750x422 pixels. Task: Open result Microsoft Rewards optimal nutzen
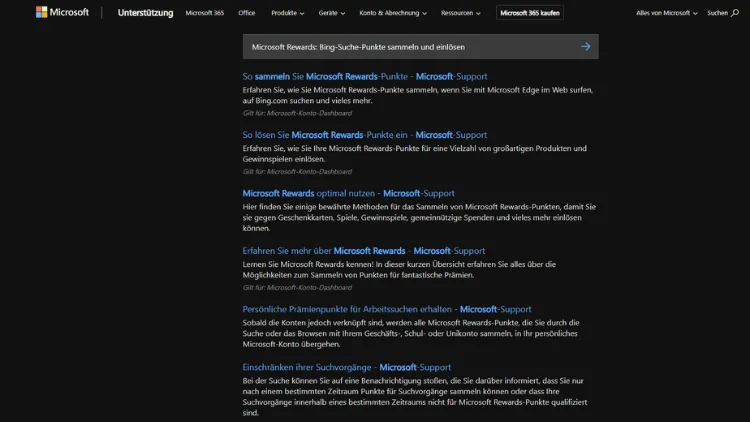pyautogui.click(x=348, y=193)
